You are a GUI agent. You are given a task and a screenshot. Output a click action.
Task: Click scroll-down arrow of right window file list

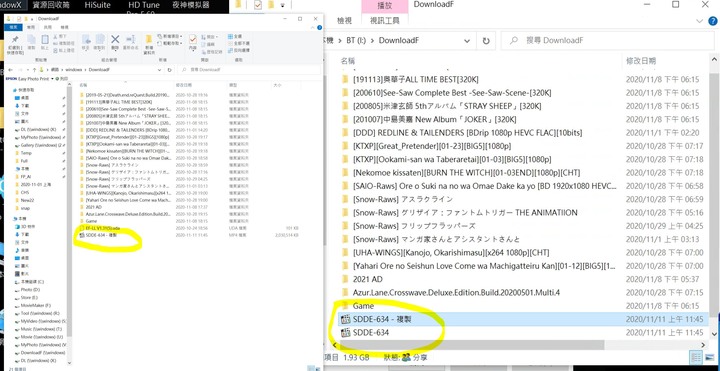pos(714,333)
